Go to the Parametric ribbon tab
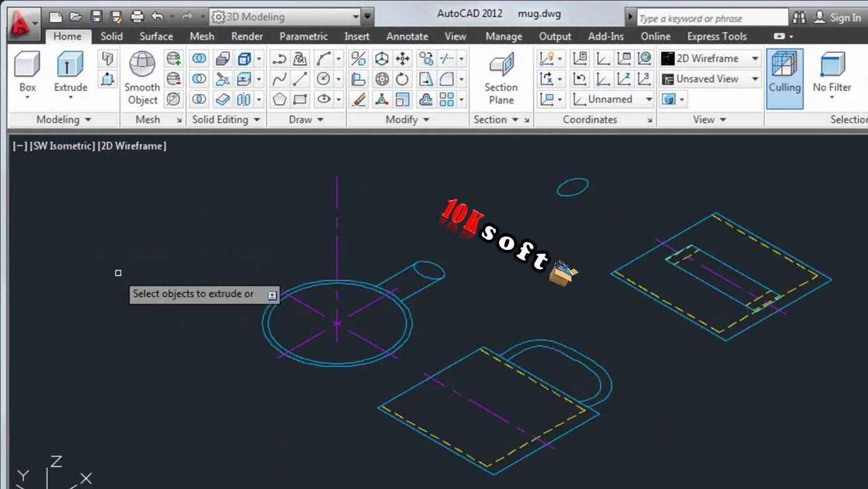 coord(304,36)
